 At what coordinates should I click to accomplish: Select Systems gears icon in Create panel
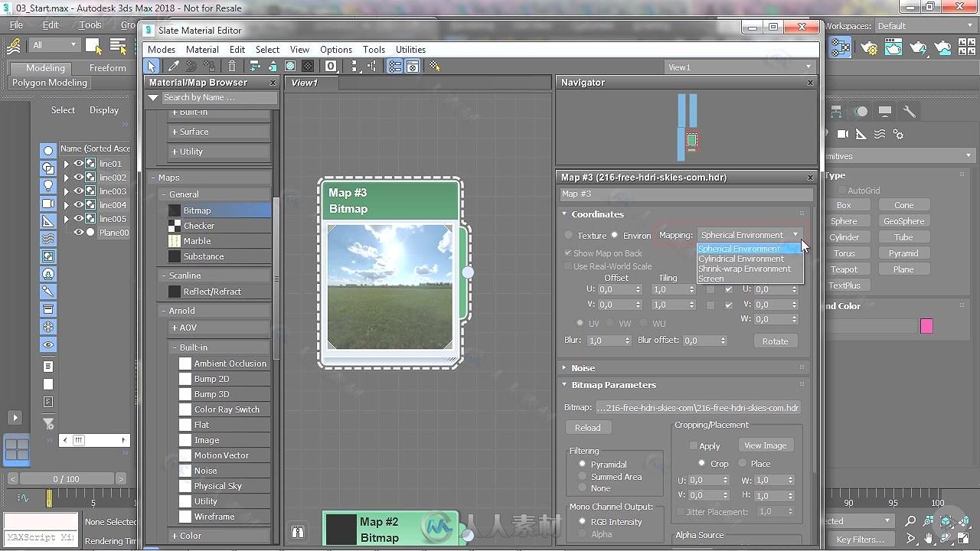click(898, 134)
